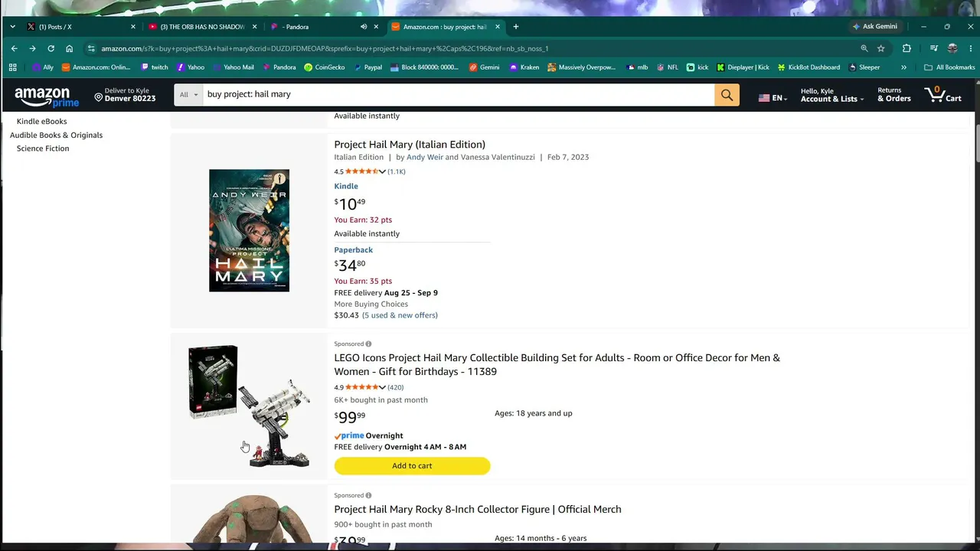Filter by Audible Books & Originals
The width and height of the screenshot is (980, 551).
click(x=56, y=135)
